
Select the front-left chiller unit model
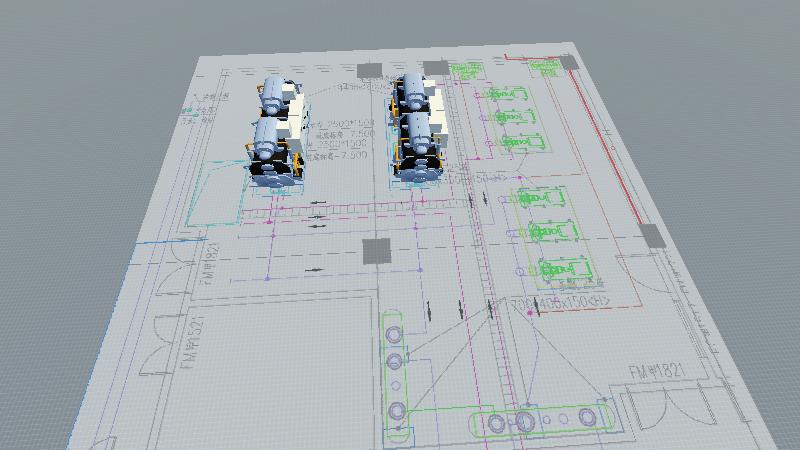coord(272,150)
